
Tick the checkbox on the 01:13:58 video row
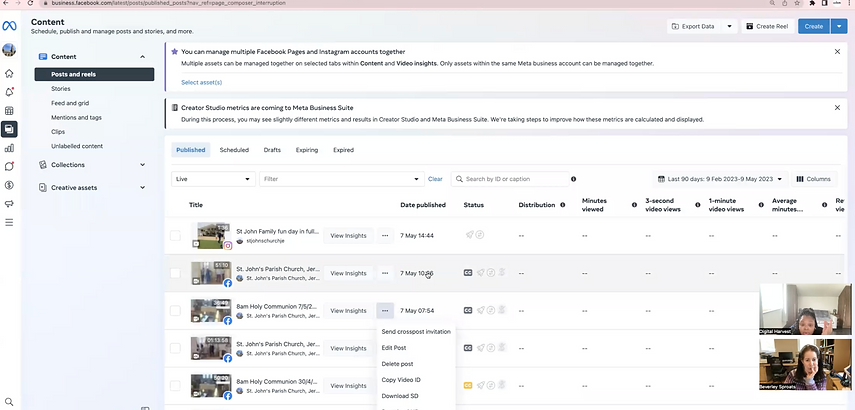click(x=175, y=348)
